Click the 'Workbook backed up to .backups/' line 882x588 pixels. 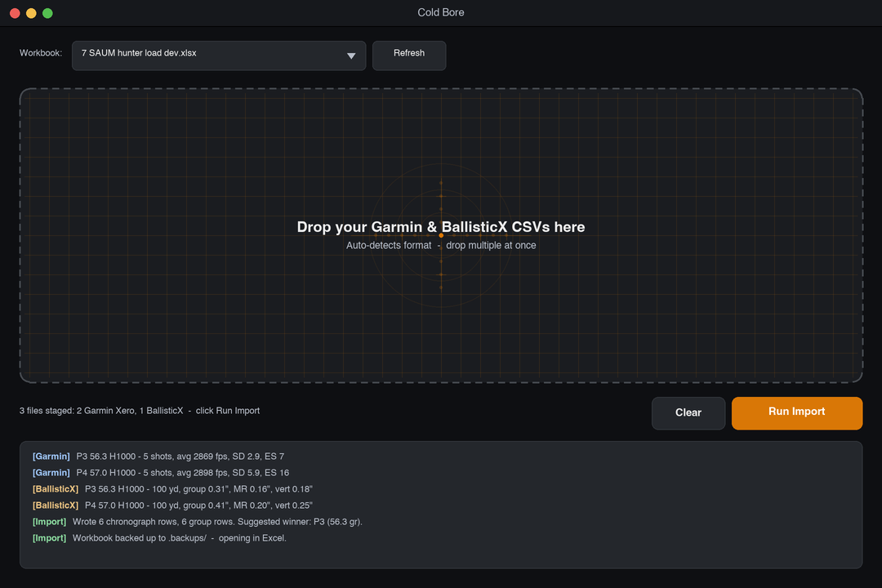point(159,538)
